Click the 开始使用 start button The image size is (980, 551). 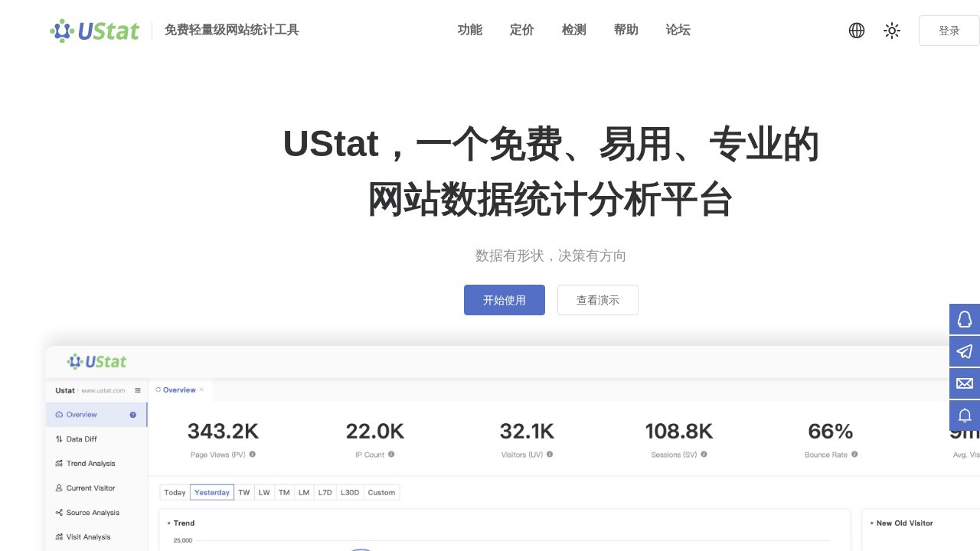click(x=505, y=300)
